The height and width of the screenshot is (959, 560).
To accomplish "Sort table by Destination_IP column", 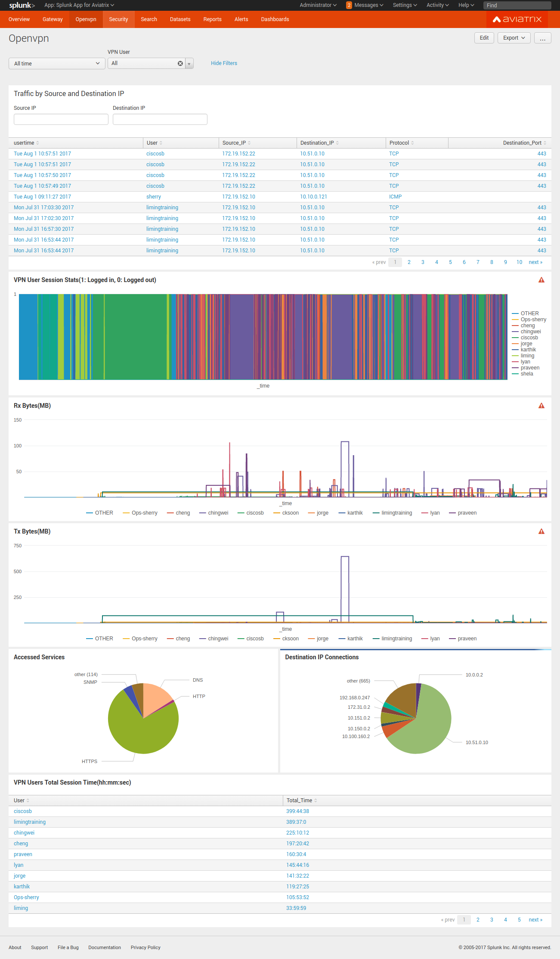I will (x=319, y=143).
